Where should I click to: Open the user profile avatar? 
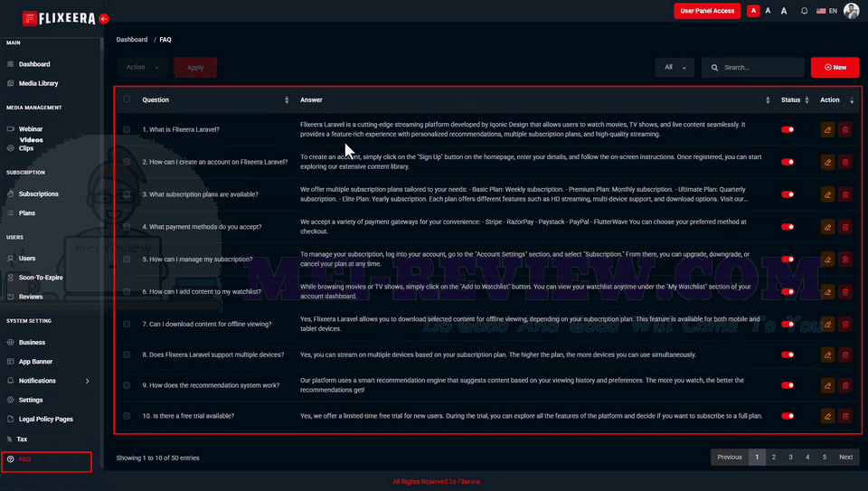852,11
